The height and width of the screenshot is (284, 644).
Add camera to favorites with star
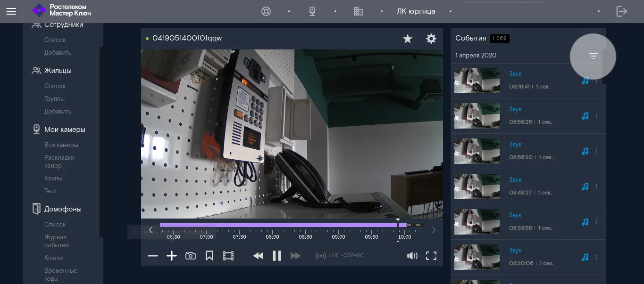click(x=408, y=39)
